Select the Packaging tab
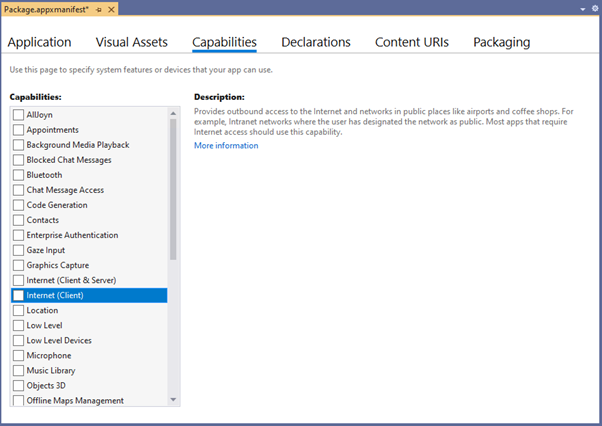602x426 pixels. tap(501, 42)
